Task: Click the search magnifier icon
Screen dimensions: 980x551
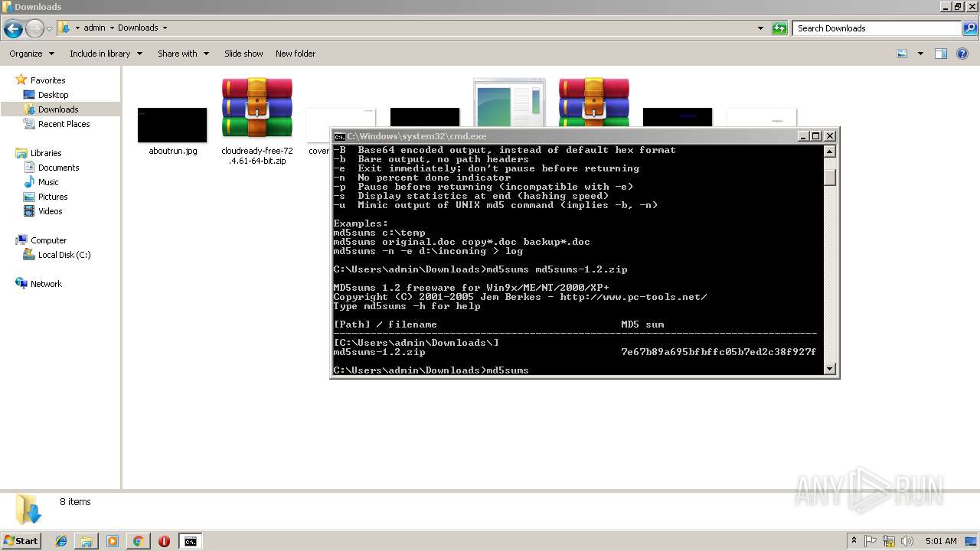Action: pyautogui.click(x=970, y=28)
